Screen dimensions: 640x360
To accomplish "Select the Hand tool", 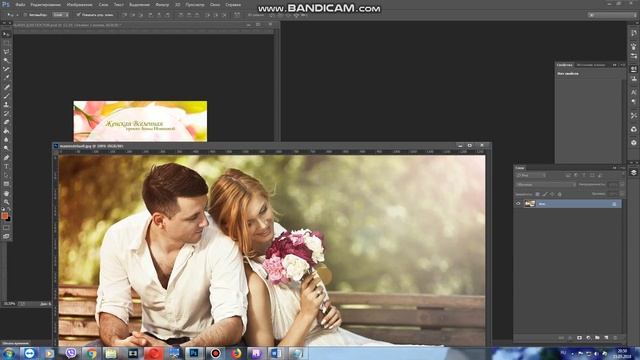I will (6, 193).
